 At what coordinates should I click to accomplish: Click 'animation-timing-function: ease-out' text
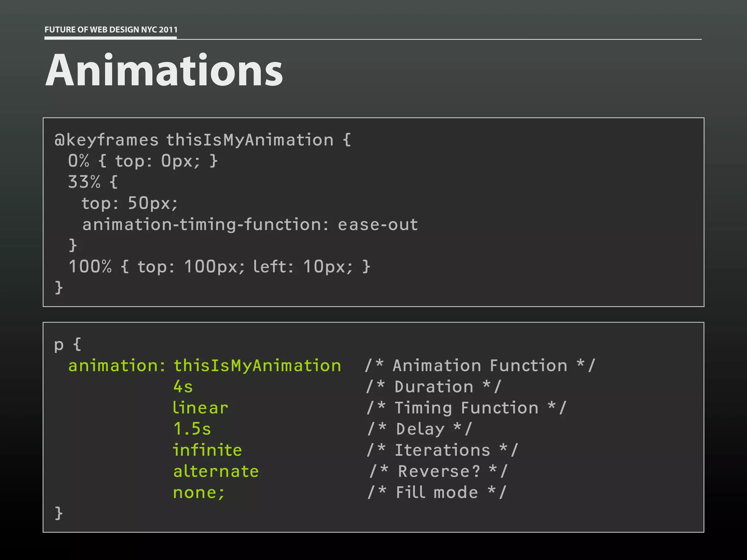pos(250,225)
